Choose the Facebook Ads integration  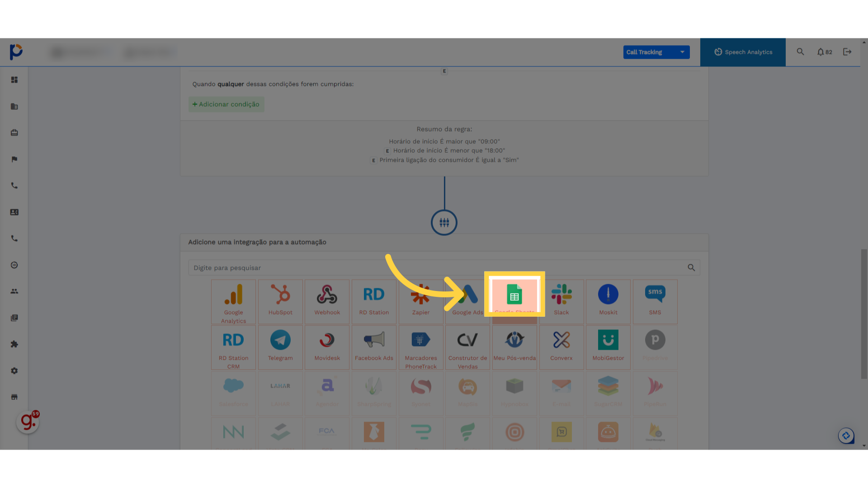tap(374, 347)
